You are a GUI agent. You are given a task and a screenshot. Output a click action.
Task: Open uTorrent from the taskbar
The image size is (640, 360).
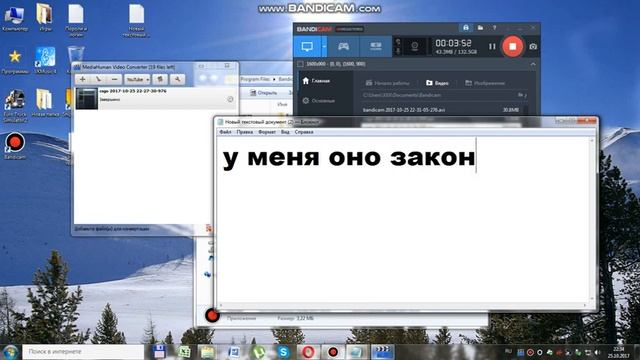coord(258,351)
